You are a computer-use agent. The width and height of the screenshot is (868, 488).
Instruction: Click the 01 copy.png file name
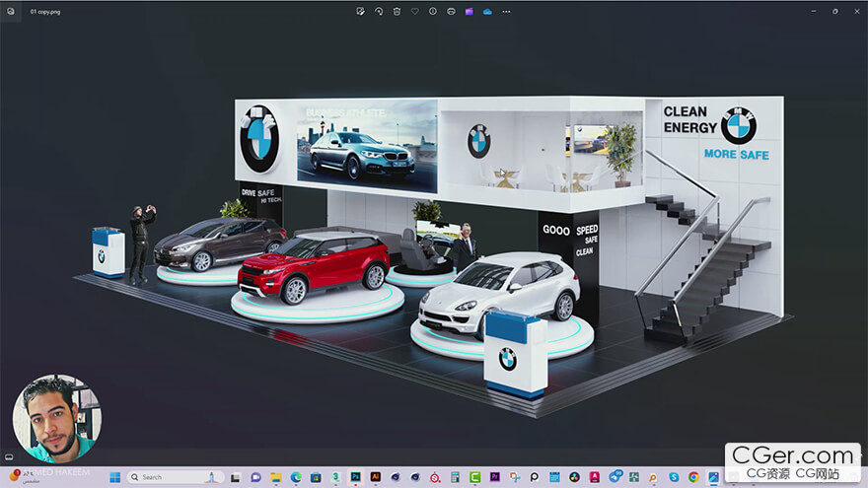pos(45,12)
